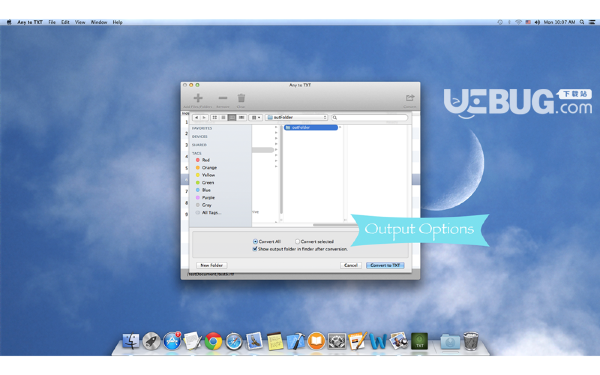
Task: Open the View menu
Action: (x=80, y=22)
